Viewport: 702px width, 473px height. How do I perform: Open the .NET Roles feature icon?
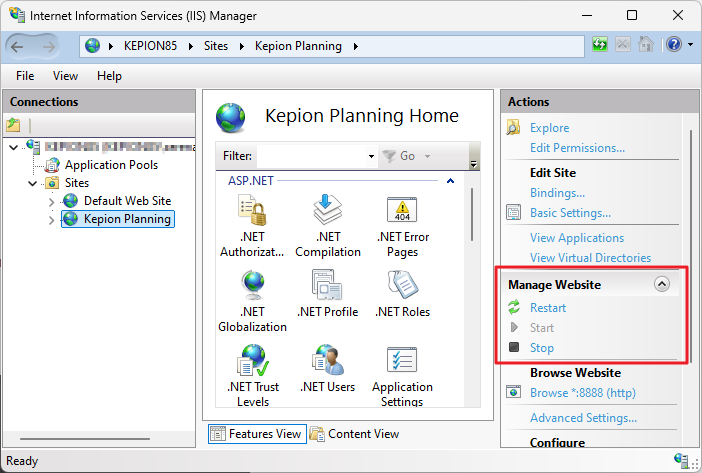402,284
